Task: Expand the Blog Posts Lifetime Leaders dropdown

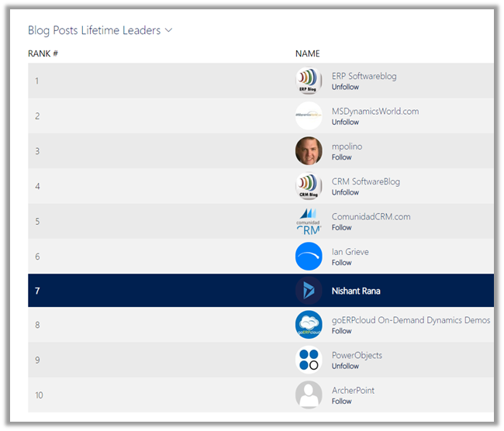Action: (x=168, y=31)
